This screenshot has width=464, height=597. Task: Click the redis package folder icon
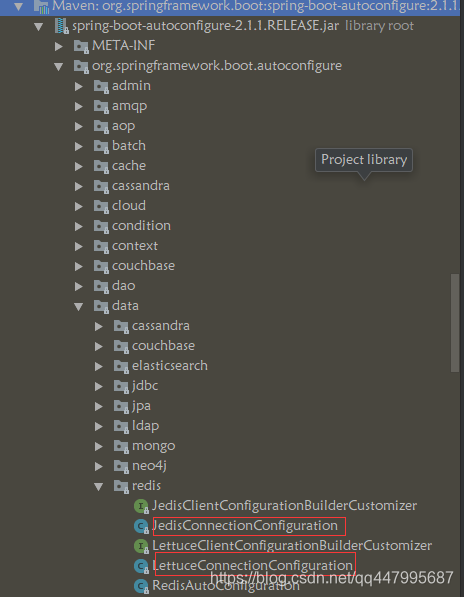point(121,486)
